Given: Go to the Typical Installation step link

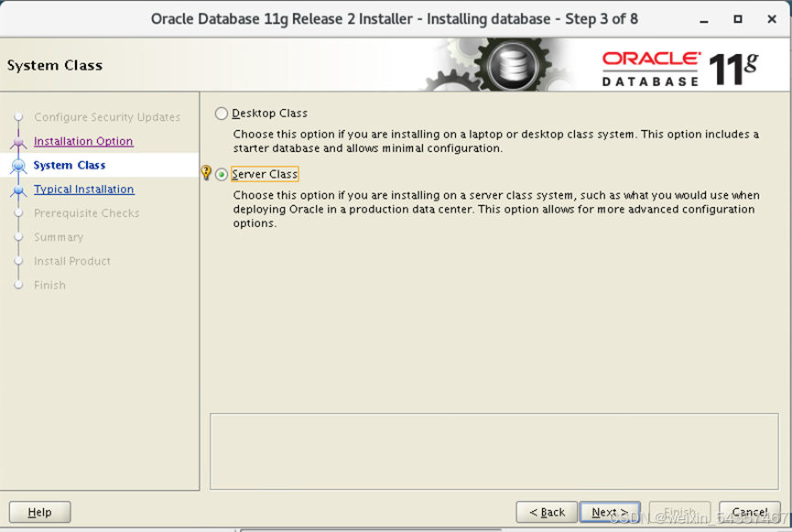Looking at the screenshot, I should pos(84,190).
